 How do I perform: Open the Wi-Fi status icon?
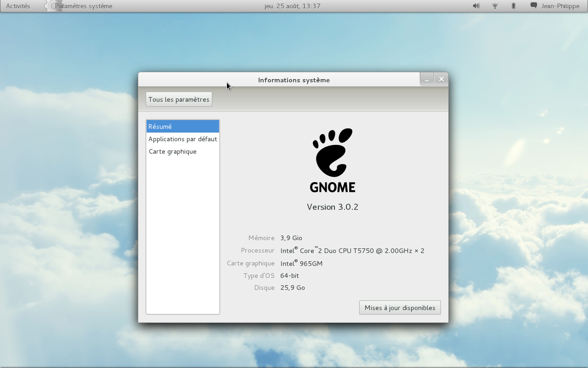tap(495, 6)
